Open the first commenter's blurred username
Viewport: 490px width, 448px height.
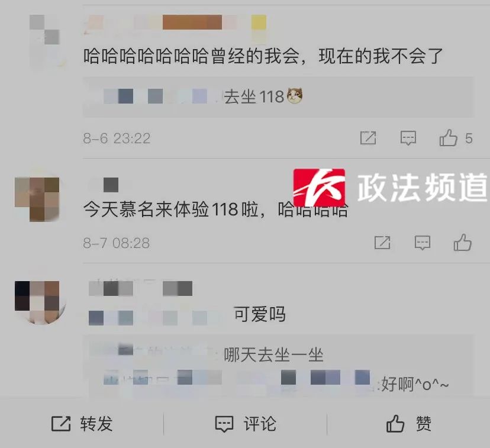[x=176, y=24]
